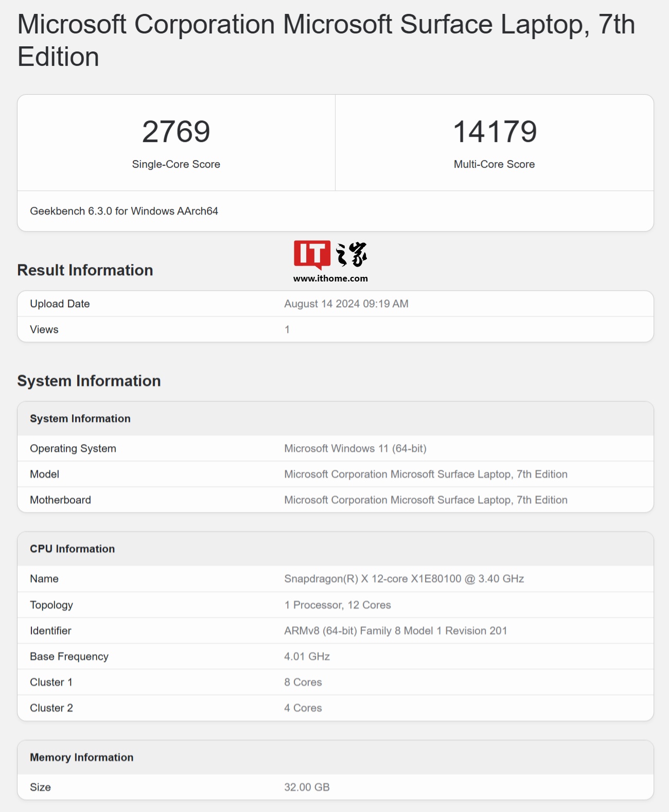Select the Snapdragon X 12-core CPU name
This screenshot has height=812, width=669.
(x=404, y=578)
